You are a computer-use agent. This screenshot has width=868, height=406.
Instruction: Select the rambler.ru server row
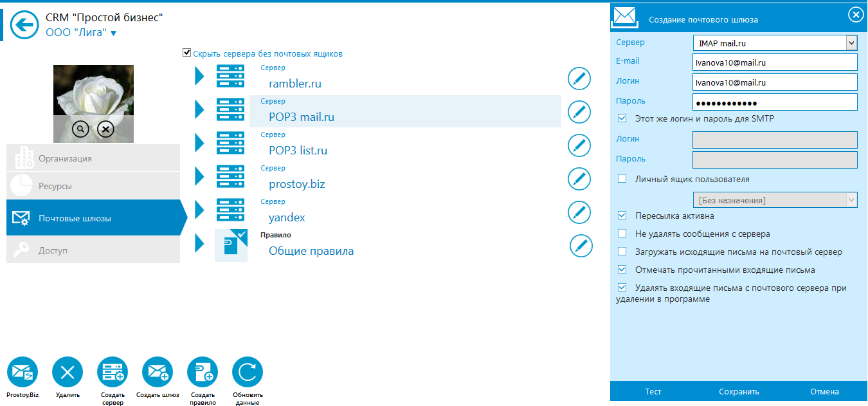pyautogui.click(x=405, y=78)
